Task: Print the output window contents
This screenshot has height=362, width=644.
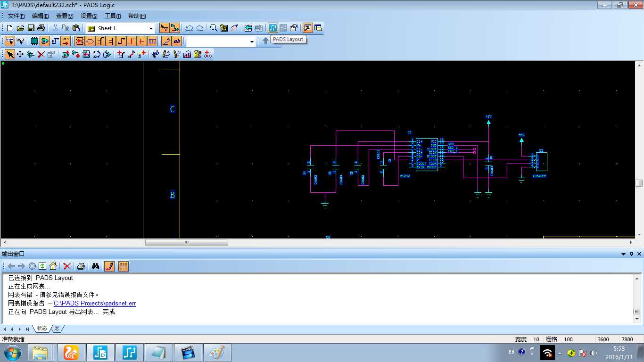Action: tap(81, 266)
